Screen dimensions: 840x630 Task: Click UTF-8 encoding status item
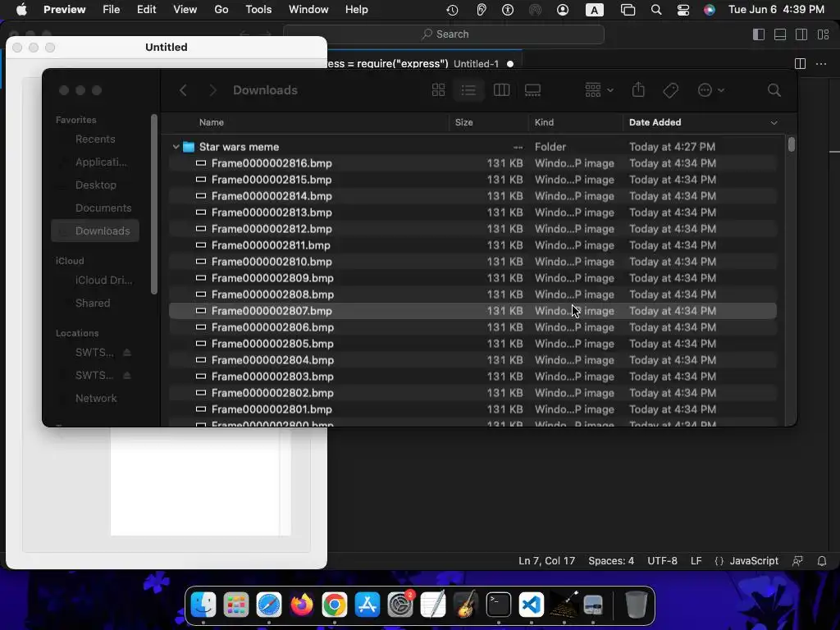[x=662, y=561]
